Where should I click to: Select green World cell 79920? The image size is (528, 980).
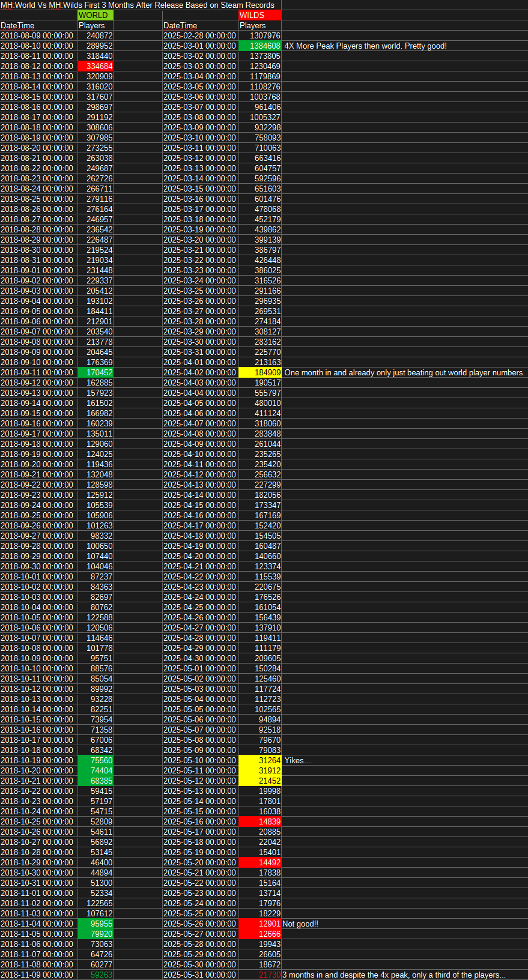click(x=96, y=934)
